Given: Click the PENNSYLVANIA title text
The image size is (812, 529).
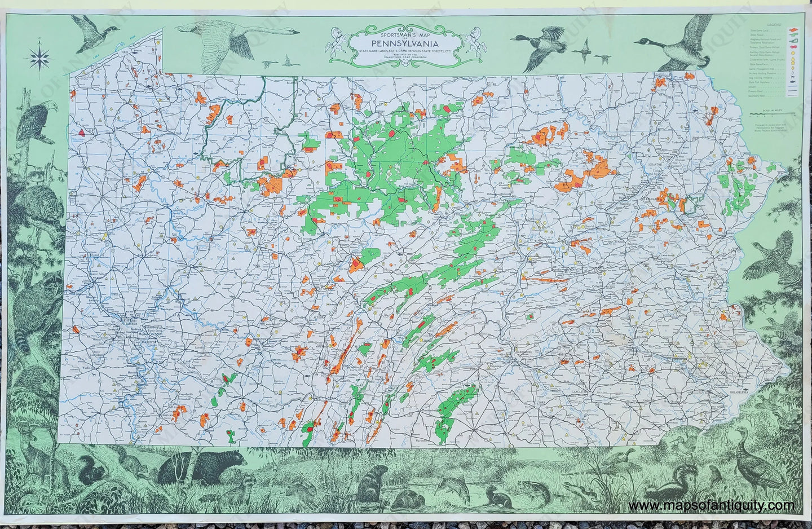Looking at the screenshot, I should (x=405, y=43).
